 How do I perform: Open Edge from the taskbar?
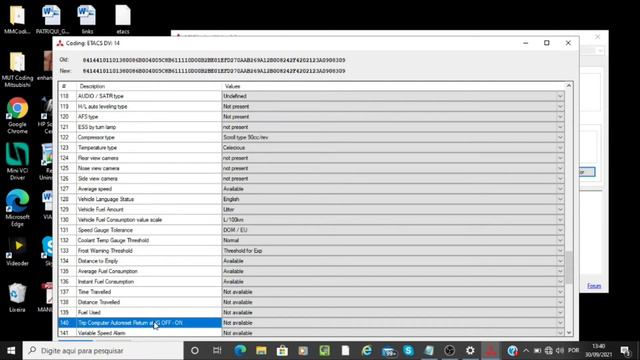240,351
